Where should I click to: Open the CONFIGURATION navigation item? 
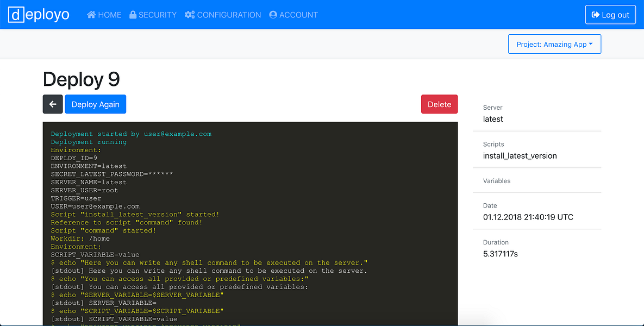point(223,15)
